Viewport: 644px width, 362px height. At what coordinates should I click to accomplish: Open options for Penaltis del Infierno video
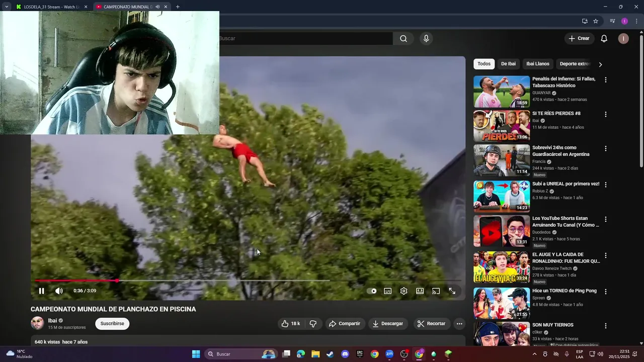tap(606, 80)
